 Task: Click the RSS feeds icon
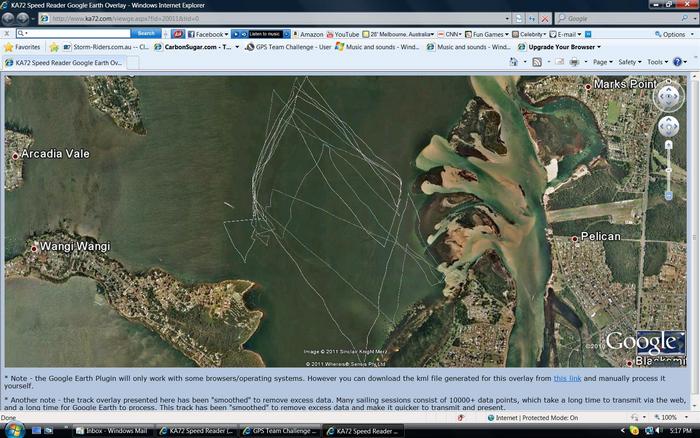click(x=538, y=62)
